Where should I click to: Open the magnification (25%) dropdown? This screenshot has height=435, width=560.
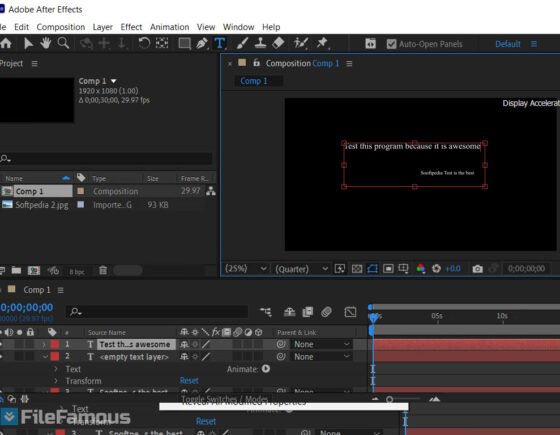(x=246, y=269)
